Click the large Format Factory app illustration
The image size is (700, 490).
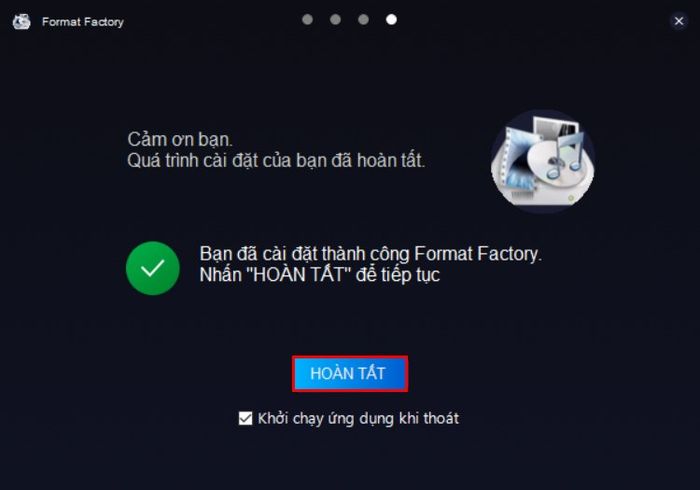click(542, 161)
